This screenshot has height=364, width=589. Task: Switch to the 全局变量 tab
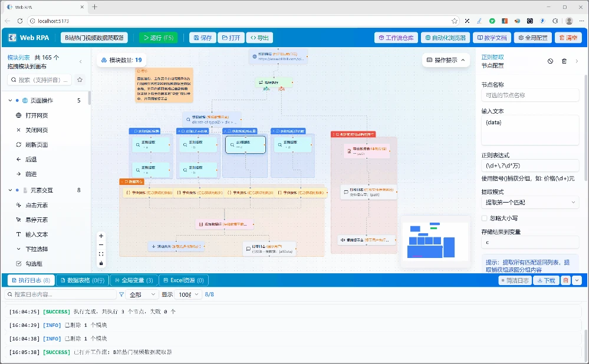pyautogui.click(x=134, y=280)
